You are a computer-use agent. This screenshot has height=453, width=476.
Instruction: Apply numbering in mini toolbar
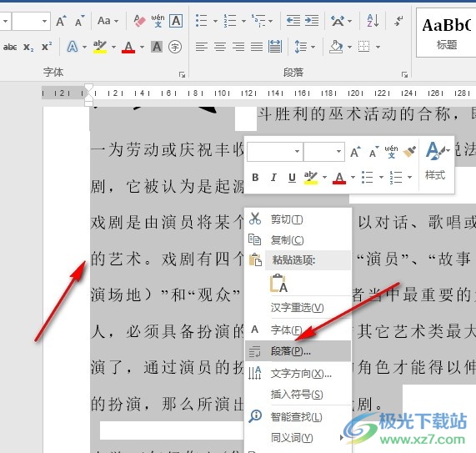396,177
